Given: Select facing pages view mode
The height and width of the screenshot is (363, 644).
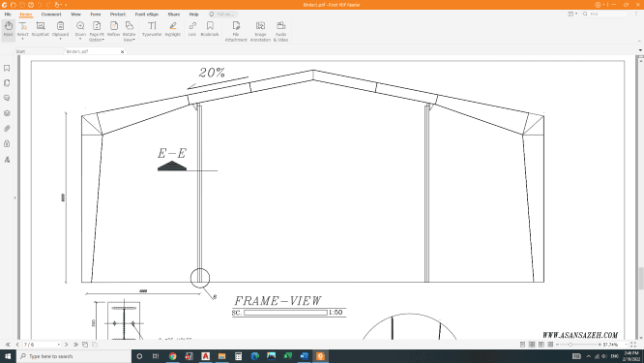Looking at the screenshot, I should coord(542,345).
